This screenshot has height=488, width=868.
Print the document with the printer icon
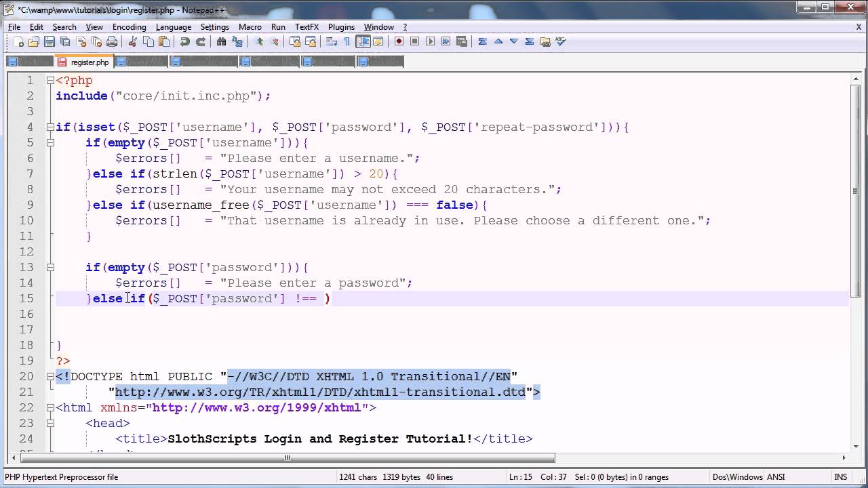coord(112,41)
